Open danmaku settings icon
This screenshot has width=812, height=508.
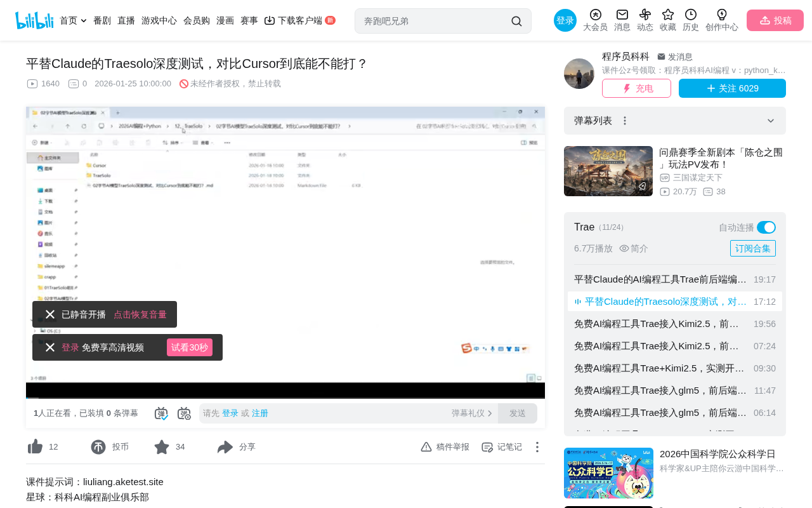[184, 413]
